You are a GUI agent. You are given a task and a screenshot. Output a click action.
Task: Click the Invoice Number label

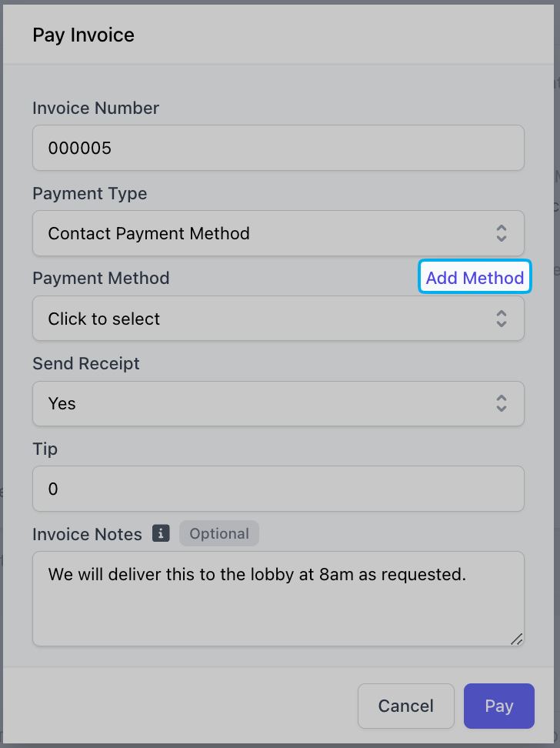click(96, 109)
